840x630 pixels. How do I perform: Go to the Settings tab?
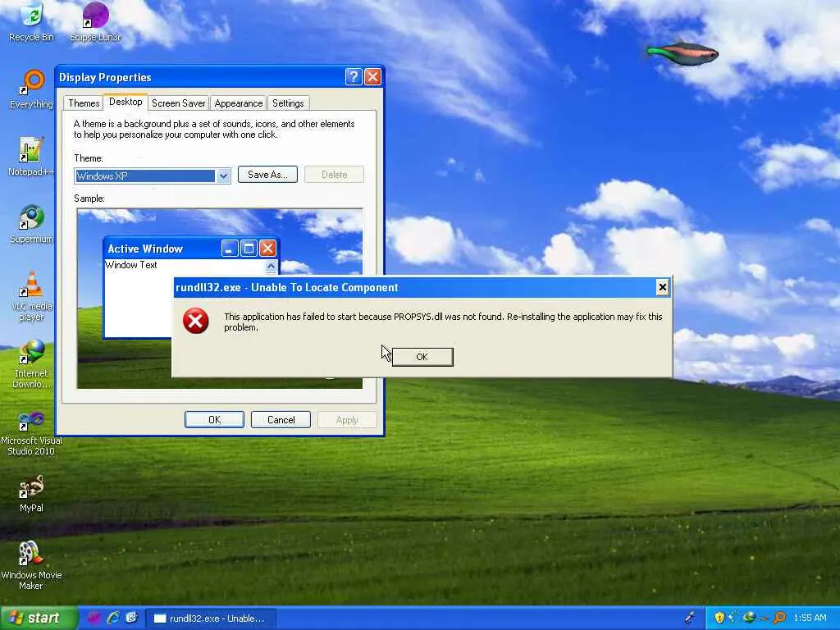(288, 103)
